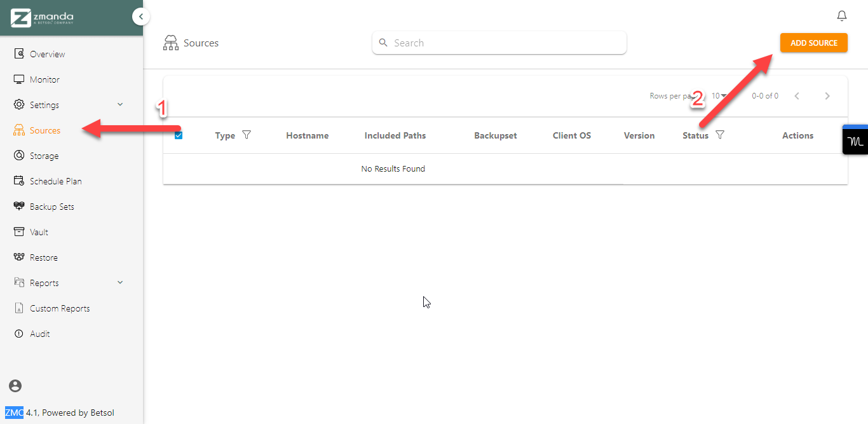Click the Backup Sets icon
The height and width of the screenshot is (424, 868).
tap(19, 207)
